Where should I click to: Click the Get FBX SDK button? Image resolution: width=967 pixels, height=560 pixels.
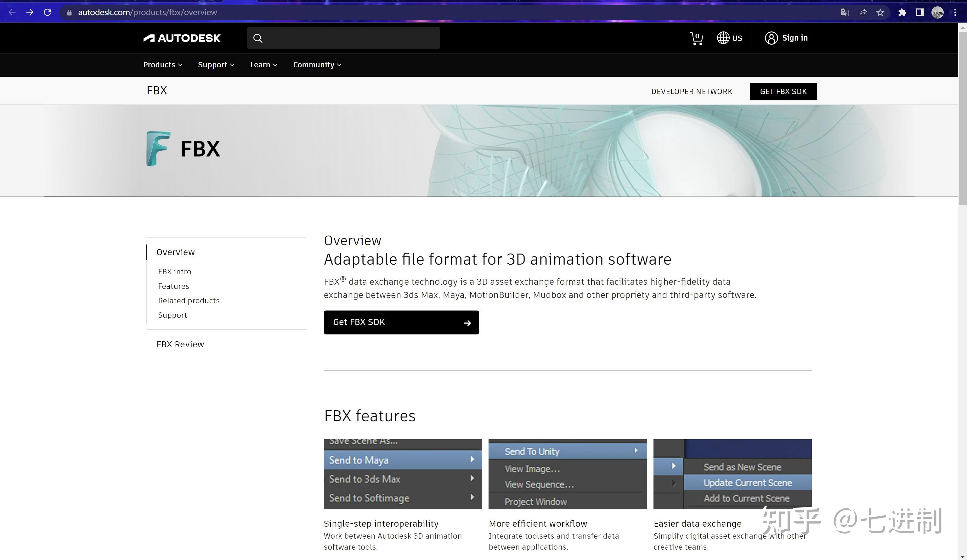coord(401,322)
